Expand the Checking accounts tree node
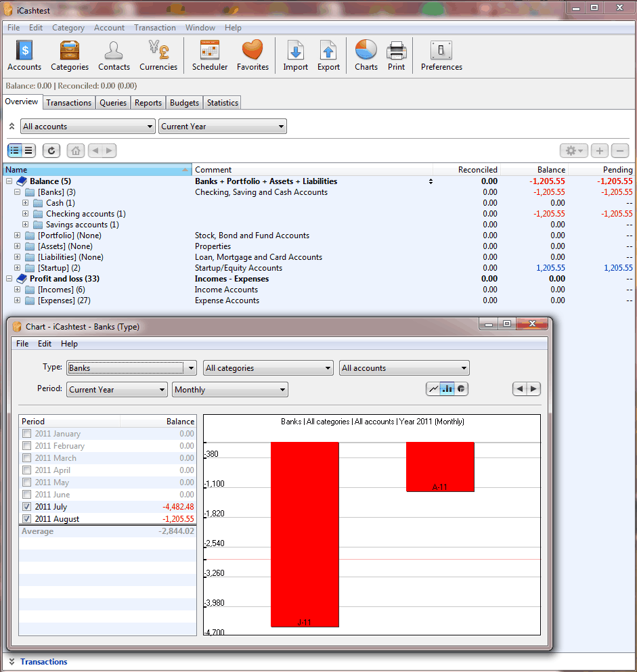Screen dimensions: 637x672 pyautogui.click(x=26, y=214)
